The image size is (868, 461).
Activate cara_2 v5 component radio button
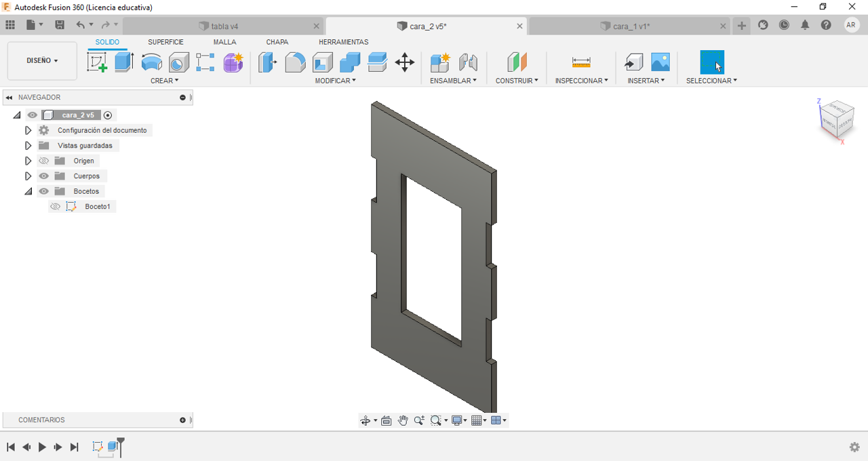pos(108,115)
